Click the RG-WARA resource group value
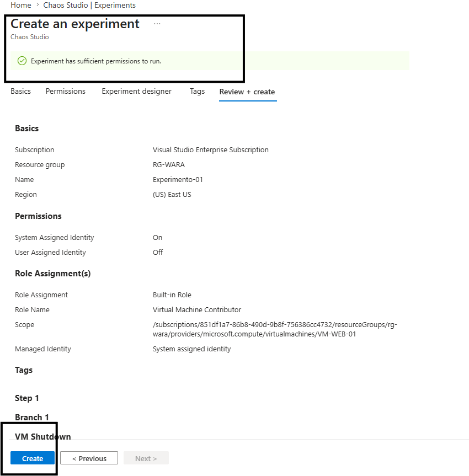The width and height of the screenshot is (469, 476). pos(168,165)
